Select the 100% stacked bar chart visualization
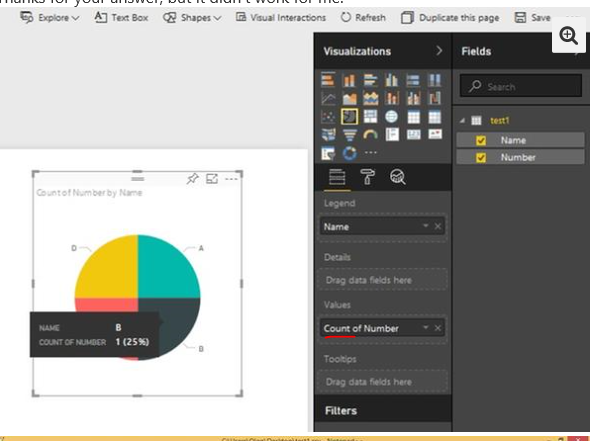597x441 pixels. point(413,80)
